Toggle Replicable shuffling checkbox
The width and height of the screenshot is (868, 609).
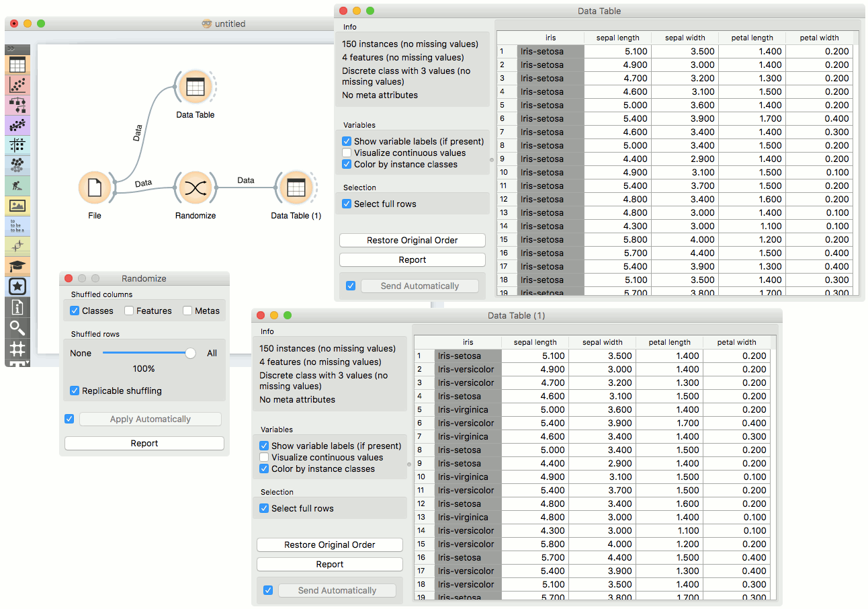(75, 391)
